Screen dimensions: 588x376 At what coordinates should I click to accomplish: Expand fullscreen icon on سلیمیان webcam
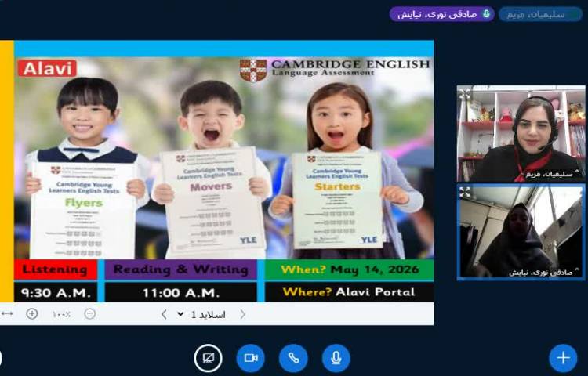[x=465, y=94]
